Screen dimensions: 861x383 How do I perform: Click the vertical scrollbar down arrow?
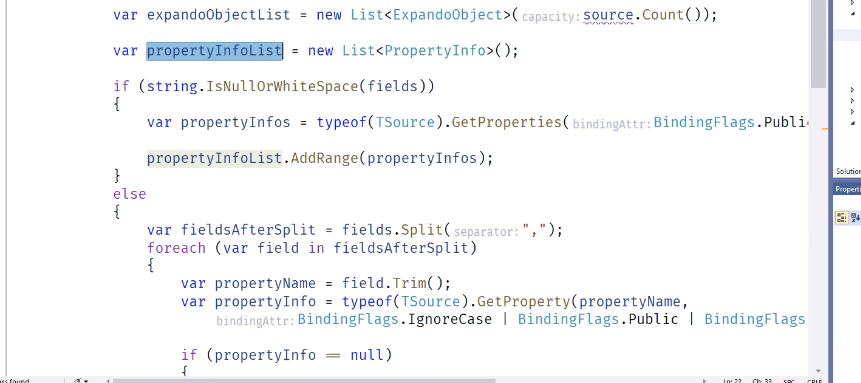click(x=818, y=371)
